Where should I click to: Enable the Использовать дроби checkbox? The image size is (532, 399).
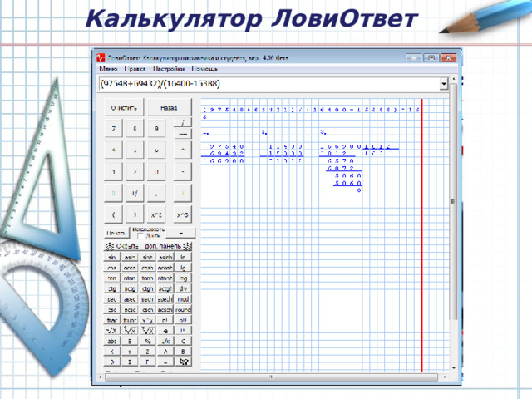(x=140, y=235)
